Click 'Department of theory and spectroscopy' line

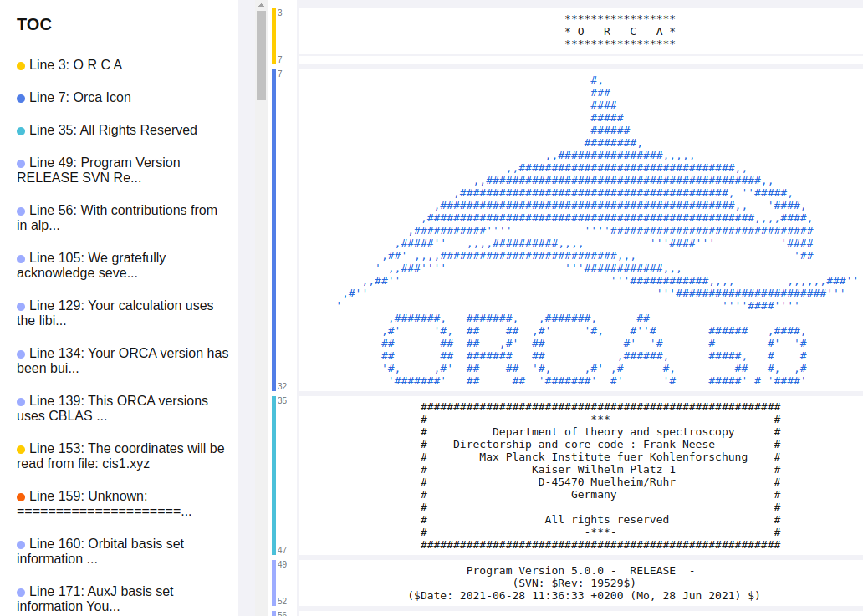pos(613,432)
